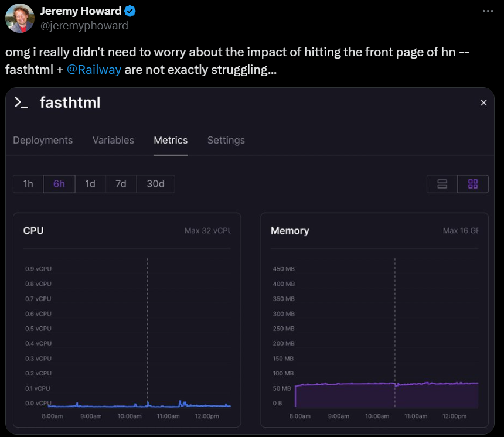Open the @jeremyphoward handle link

point(84,25)
